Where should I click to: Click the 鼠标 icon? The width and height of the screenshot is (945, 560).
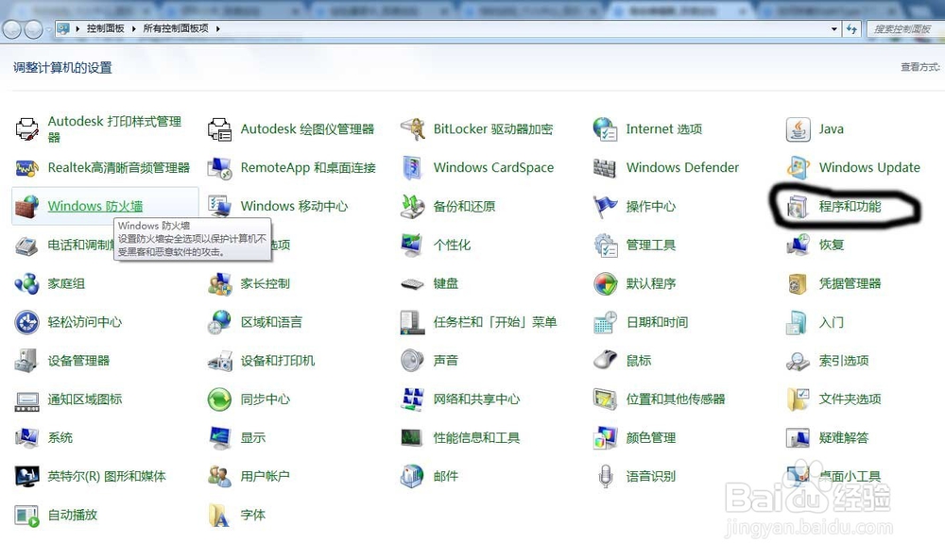[x=605, y=360]
